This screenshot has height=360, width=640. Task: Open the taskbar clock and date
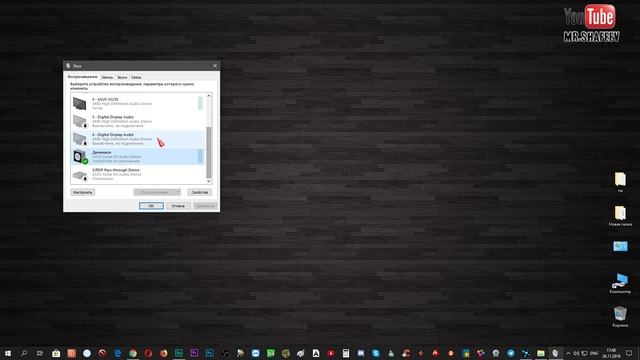[x=611, y=353]
